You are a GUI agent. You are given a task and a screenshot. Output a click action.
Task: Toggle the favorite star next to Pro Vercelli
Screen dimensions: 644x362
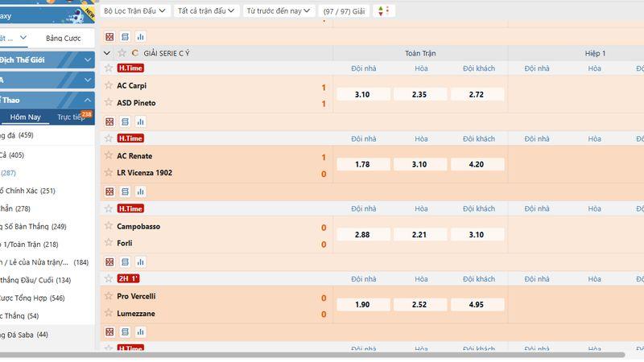coord(109,296)
